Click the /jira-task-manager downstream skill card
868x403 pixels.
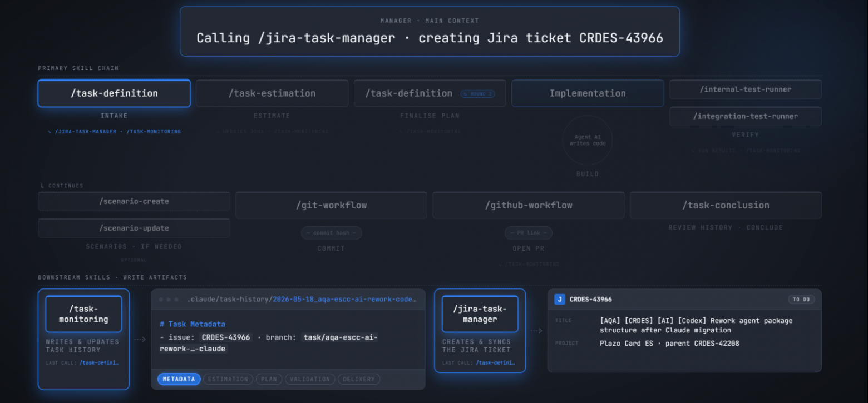tap(480, 314)
